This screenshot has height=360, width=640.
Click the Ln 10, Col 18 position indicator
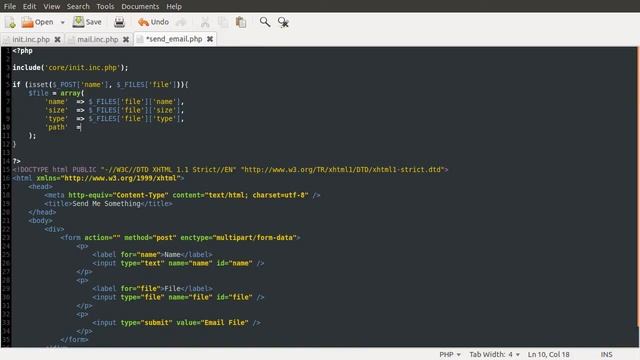click(549, 354)
